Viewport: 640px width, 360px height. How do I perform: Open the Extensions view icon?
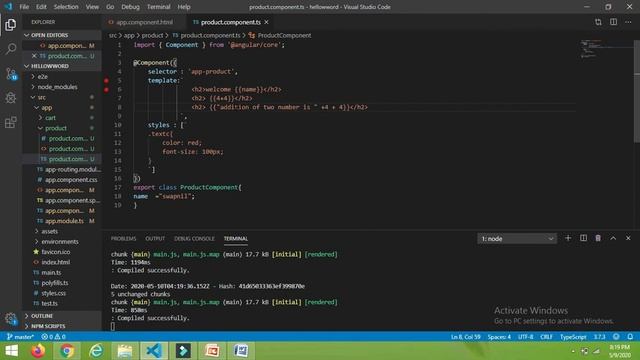tap(11, 122)
